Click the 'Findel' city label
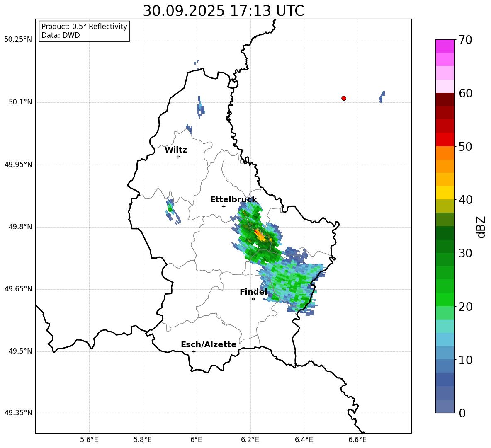491x448 pixels. (x=253, y=292)
